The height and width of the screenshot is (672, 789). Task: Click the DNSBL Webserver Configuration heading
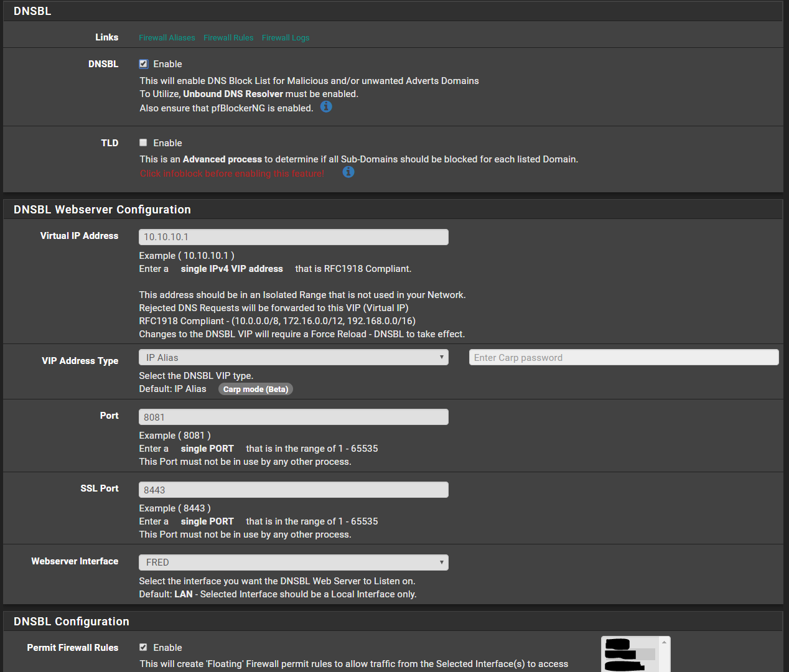point(102,210)
